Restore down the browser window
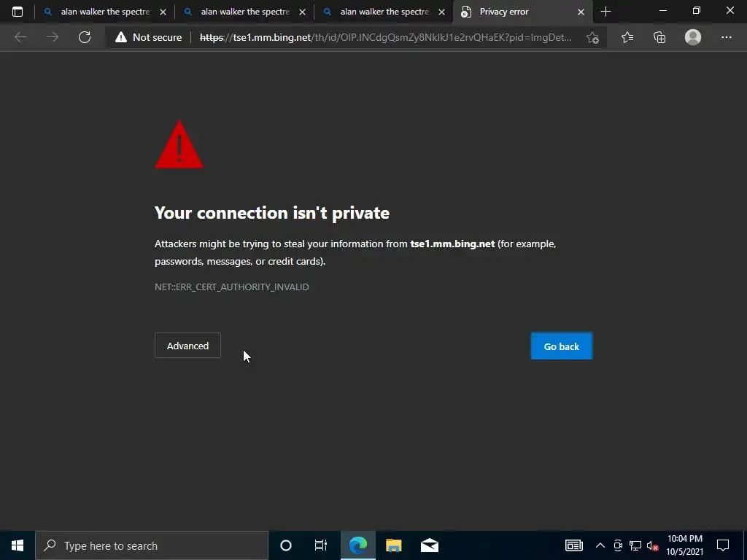The height and width of the screenshot is (560, 747). point(697,10)
